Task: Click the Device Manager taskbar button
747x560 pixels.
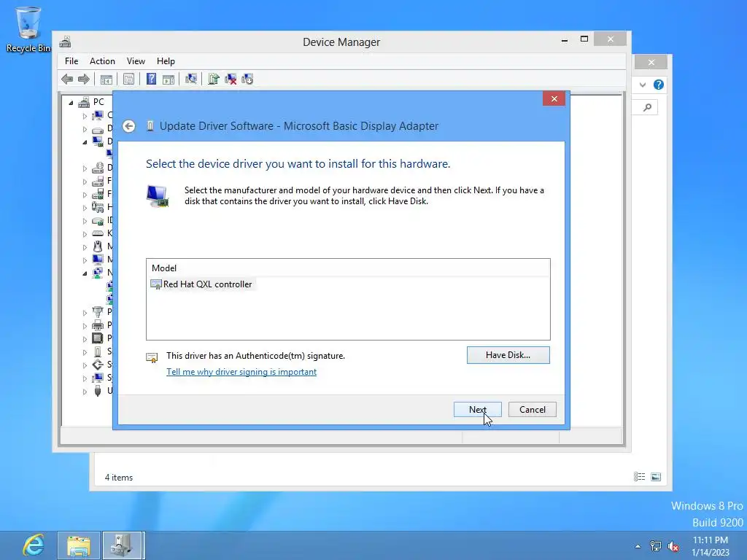Action: tap(123, 545)
